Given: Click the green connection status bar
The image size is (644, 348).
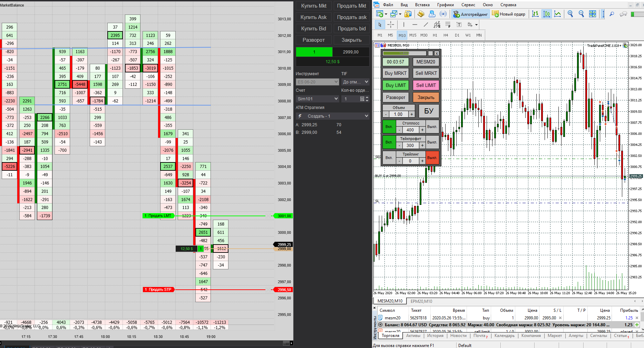Looking at the screenshot, I should (x=637, y=14).
